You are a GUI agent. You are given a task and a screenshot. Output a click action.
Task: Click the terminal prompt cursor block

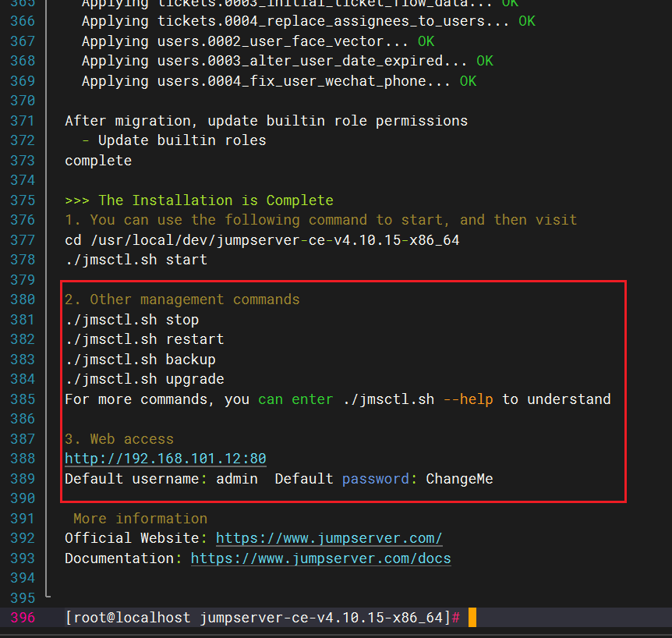472,618
